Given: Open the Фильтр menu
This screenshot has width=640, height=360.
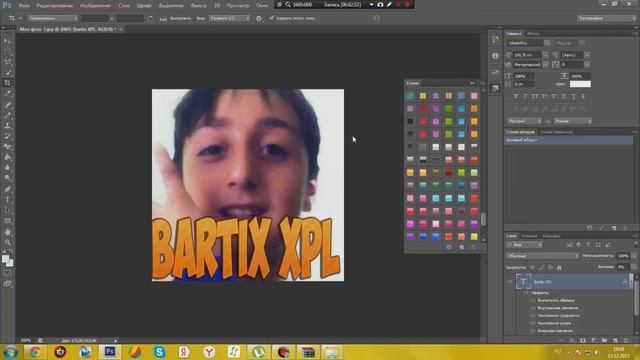Looking at the screenshot, I should tap(199, 6).
